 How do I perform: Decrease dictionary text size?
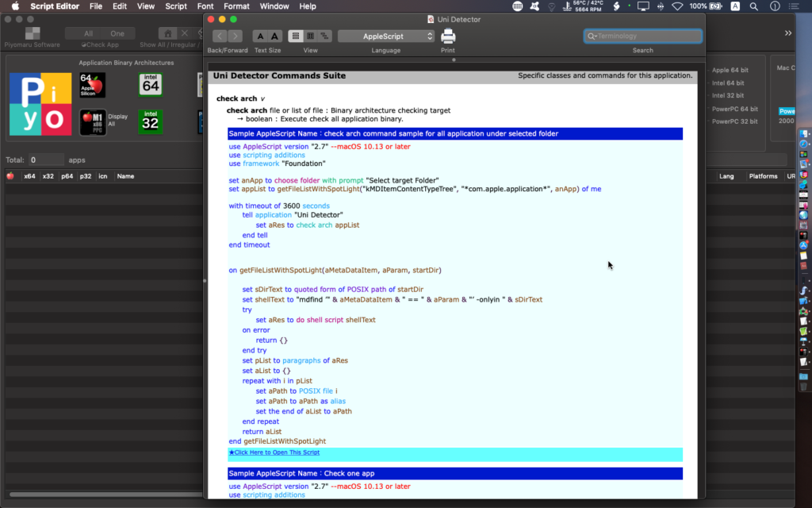coord(260,36)
